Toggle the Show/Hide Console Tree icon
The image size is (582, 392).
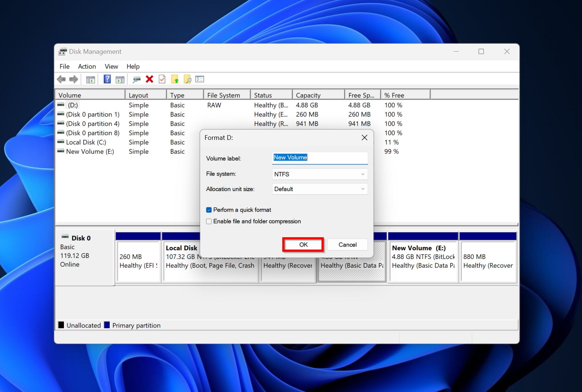pyautogui.click(x=90, y=79)
